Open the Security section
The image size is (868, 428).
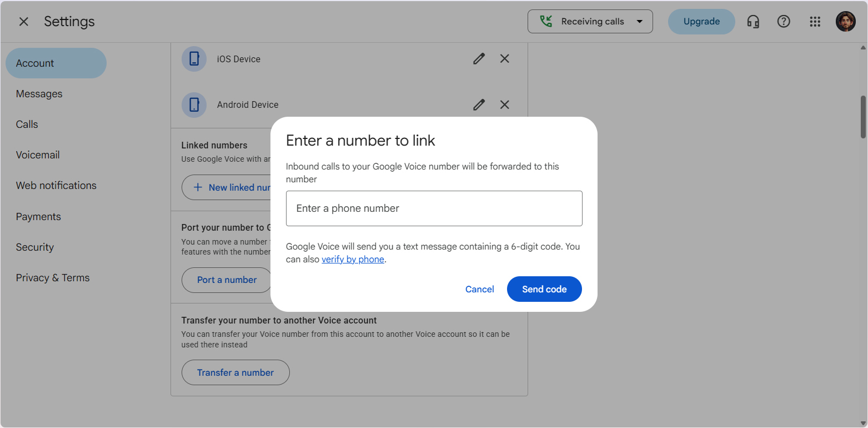pyautogui.click(x=35, y=247)
